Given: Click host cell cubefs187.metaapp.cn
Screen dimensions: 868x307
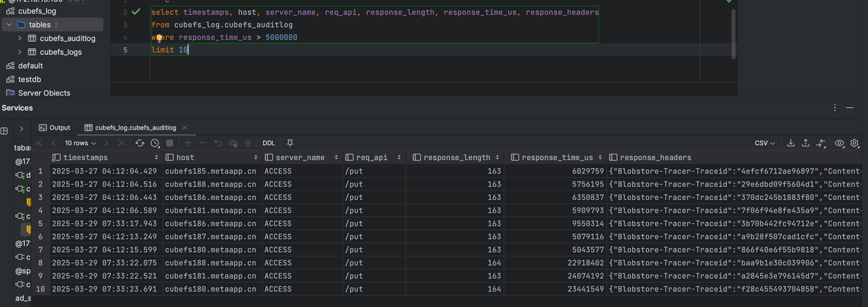Looking at the screenshot, I should tap(211, 237).
